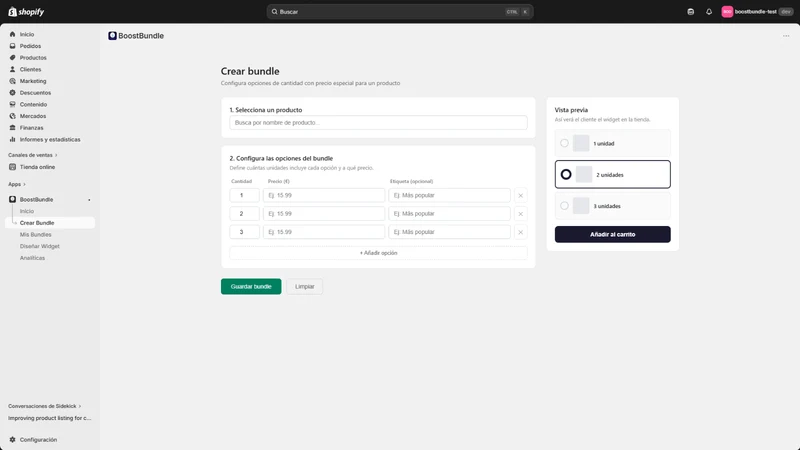Click the Precio field in quantity 1 row
This screenshot has width=800, height=450.
pos(324,195)
